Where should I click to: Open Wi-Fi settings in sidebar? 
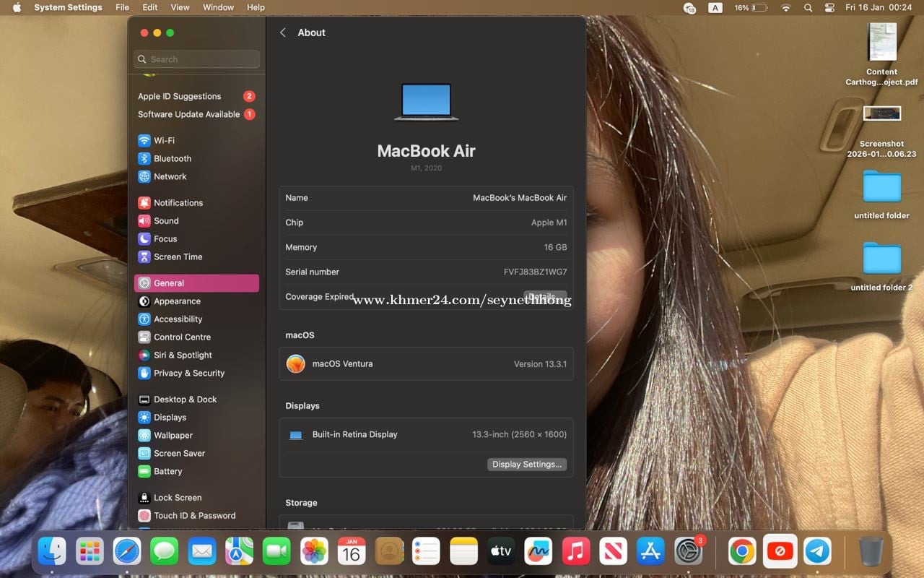pyautogui.click(x=164, y=140)
